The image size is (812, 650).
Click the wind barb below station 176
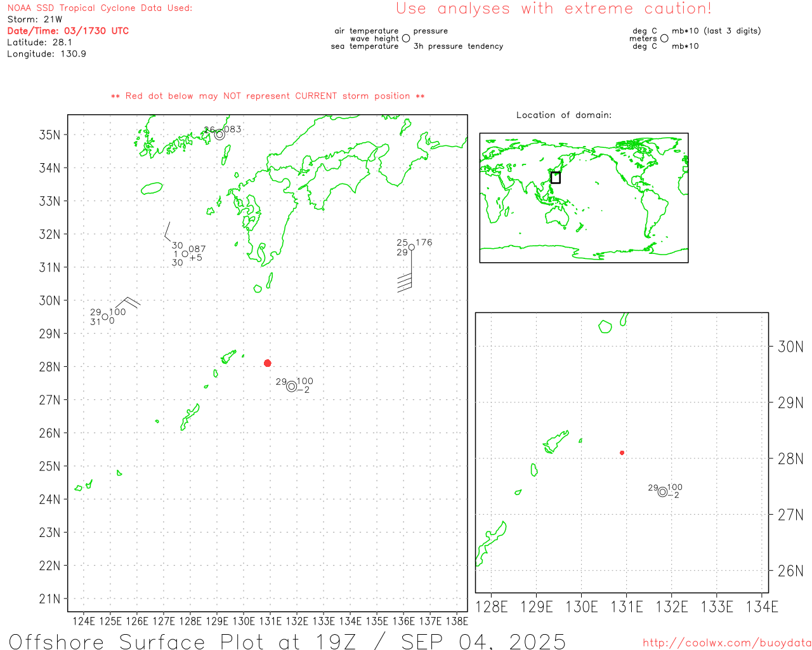click(406, 271)
